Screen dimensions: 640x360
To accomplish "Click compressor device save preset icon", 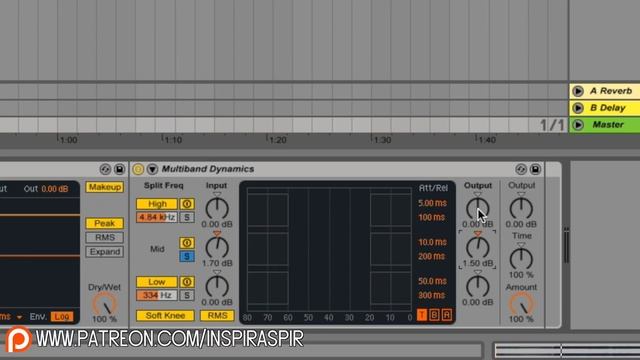I will tap(119, 169).
